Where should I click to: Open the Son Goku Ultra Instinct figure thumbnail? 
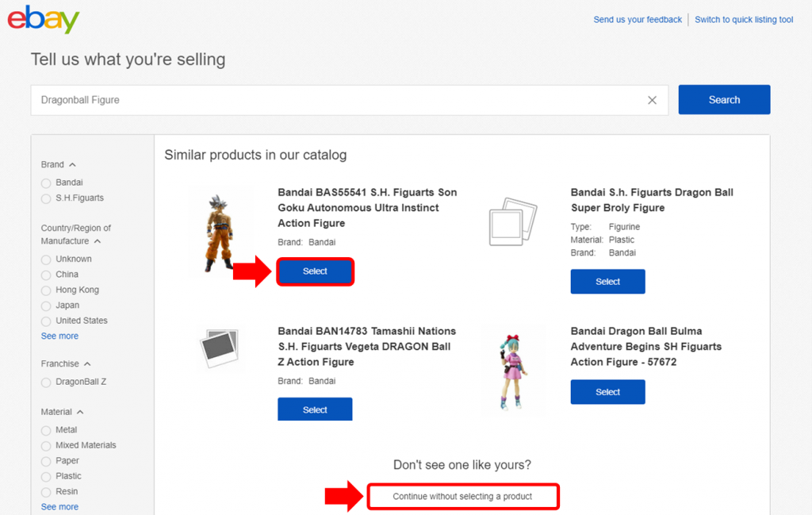coord(220,233)
